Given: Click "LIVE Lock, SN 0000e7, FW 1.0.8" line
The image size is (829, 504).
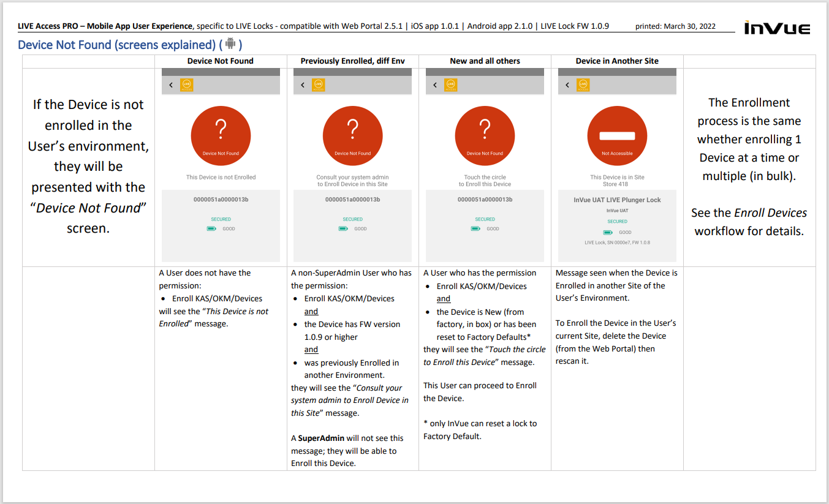Looking at the screenshot, I should pyautogui.click(x=618, y=243).
